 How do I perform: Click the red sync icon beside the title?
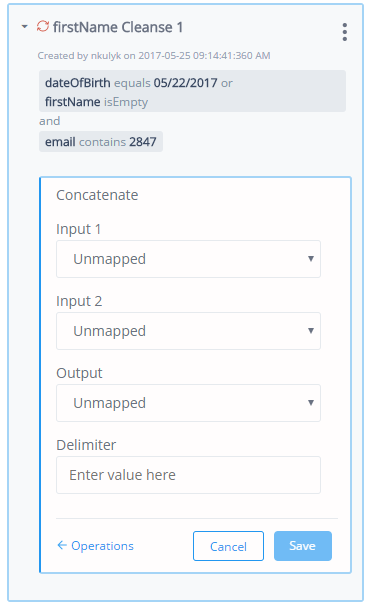point(43,26)
